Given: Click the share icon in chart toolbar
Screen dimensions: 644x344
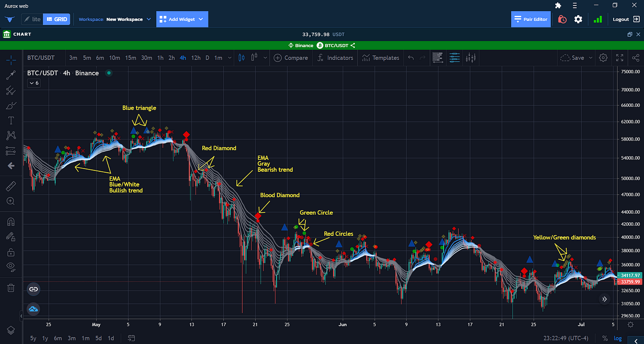Looking at the screenshot, I should (636, 58).
